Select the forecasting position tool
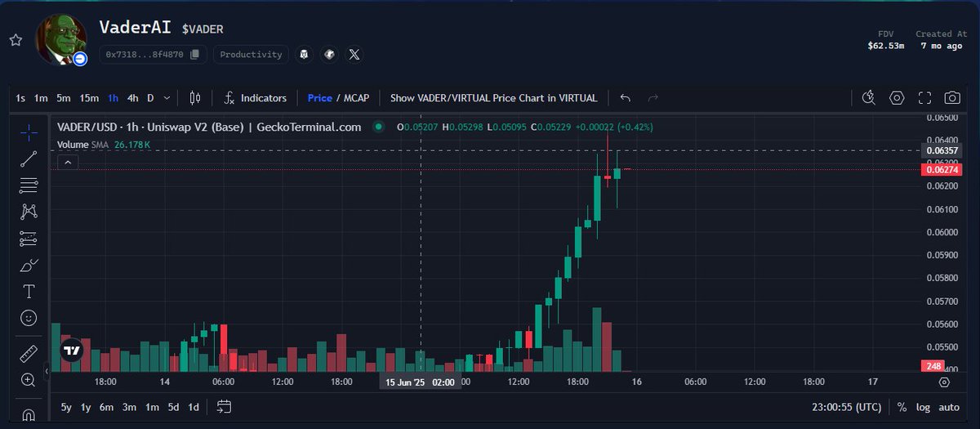Image resolution: width=980 pixels, height=429 pixels. [29, 239]
